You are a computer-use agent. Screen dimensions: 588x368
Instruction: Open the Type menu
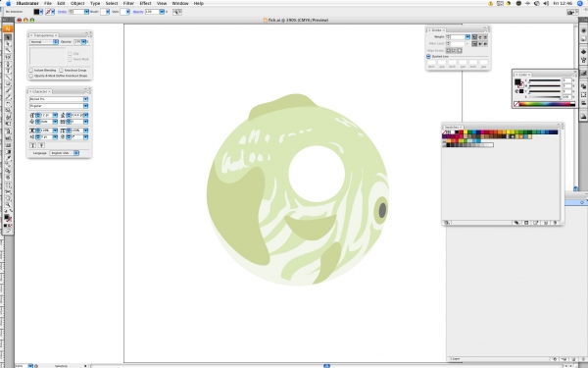tap(95, 3)
